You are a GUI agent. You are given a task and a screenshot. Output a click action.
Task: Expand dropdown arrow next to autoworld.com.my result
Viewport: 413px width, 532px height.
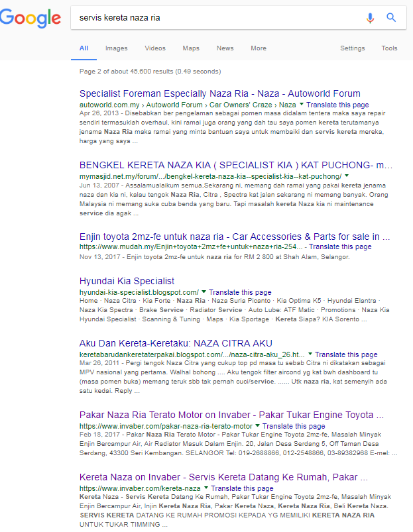click(302, 104)
